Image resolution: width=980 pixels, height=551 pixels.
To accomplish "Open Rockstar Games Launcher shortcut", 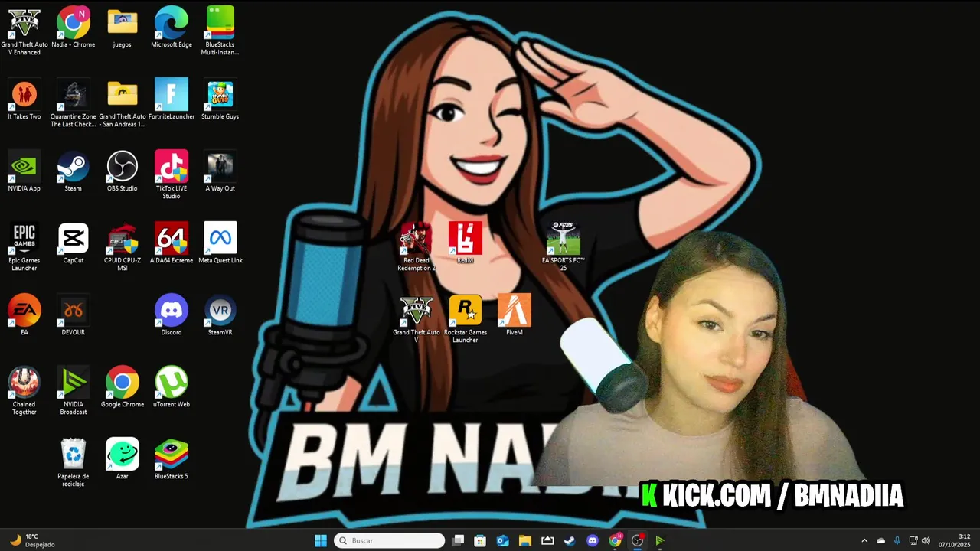I will coord(465,319).
